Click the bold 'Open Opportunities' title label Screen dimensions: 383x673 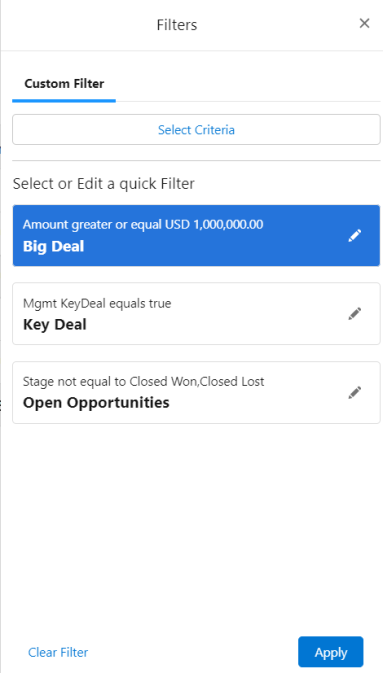pos(96,403)
